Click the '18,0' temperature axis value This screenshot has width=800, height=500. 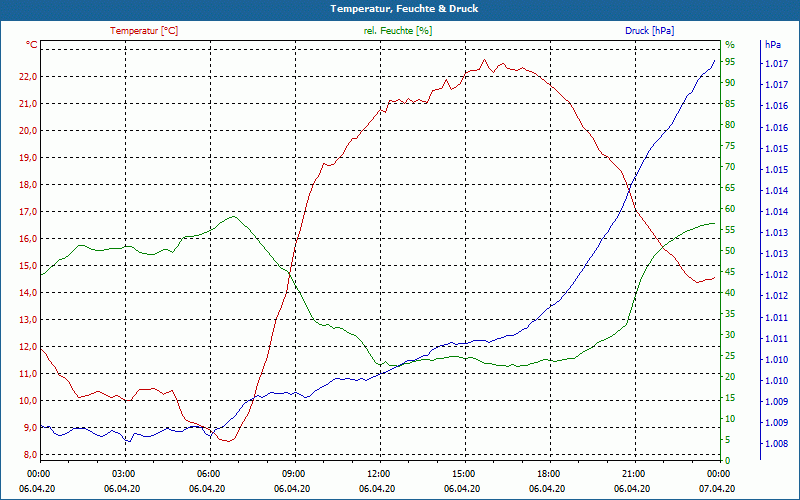pyautogui.click(x=28, y=185)
